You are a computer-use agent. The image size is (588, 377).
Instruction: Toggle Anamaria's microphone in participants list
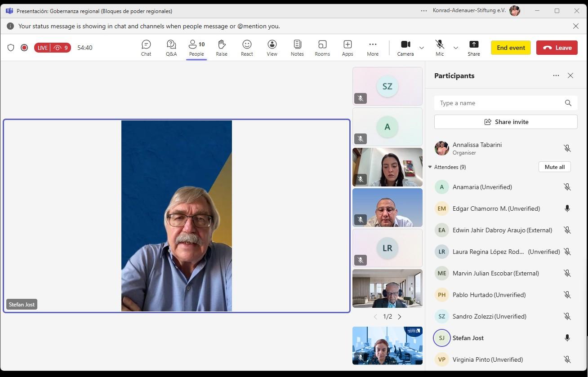(567, 187)
